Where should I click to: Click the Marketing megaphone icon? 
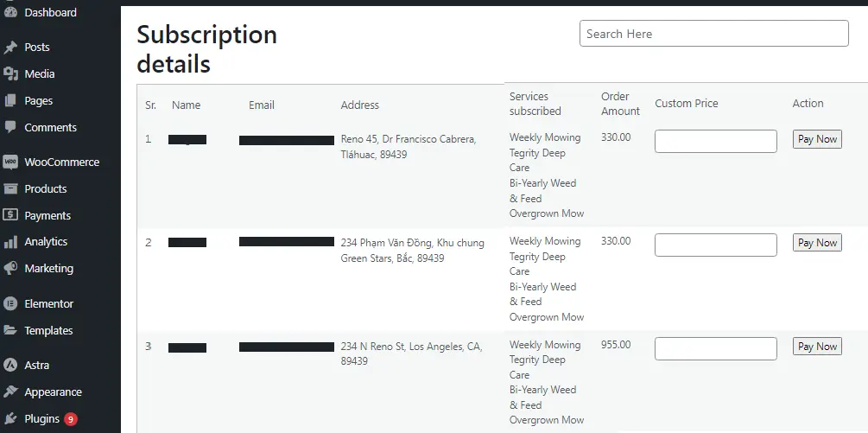10,269
